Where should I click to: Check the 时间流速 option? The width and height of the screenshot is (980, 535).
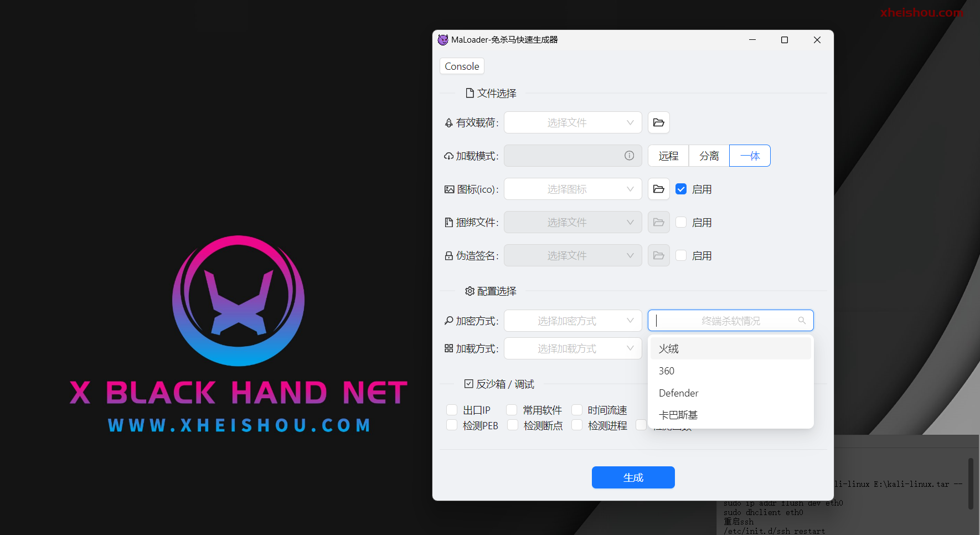(577, 410)
